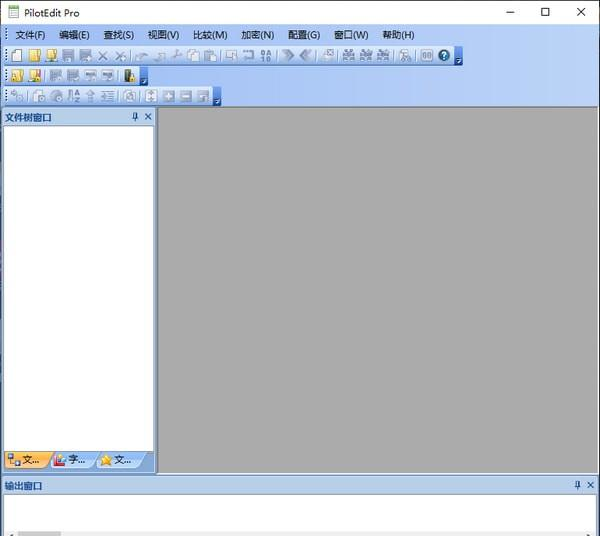Screen dimensions: 600x536
Task: Close the 文件树窗口 panel
Action: 148,117
